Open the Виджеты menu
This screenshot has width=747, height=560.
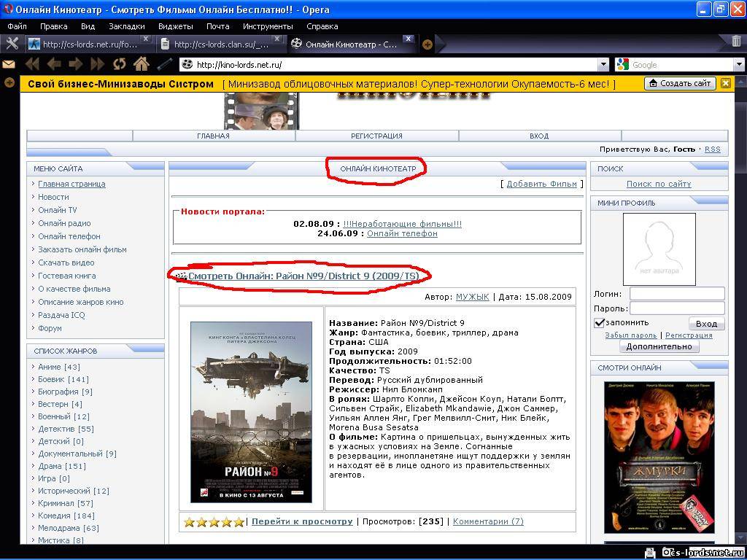pyautogui.click(x=176, y=26)
